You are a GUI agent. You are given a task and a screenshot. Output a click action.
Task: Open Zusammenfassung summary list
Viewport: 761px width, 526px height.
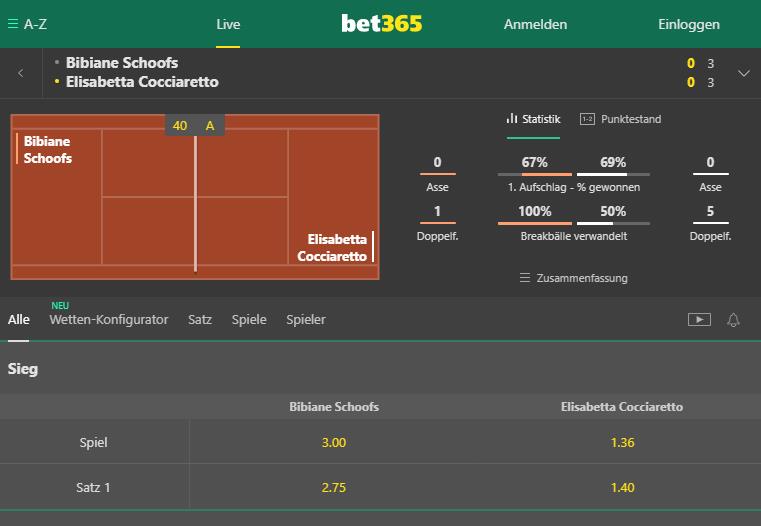tap(574, 278)
